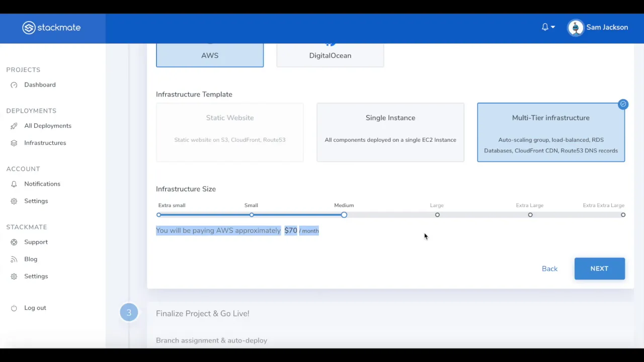Image resolution: width=644 pixels, height=362 pixels.
Task: Click the Log out power icon
Action: [14, 308]
